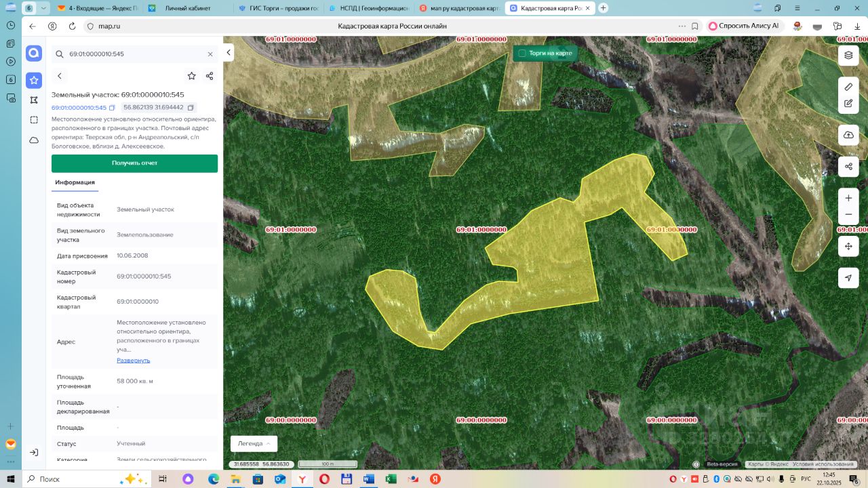Collapse the left information sidebar
This screenshot has height=488, width=868.
[229, 52]
